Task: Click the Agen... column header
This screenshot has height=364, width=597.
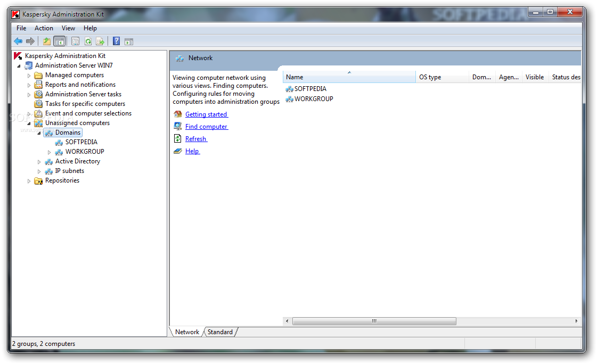Action: [509, 77]
